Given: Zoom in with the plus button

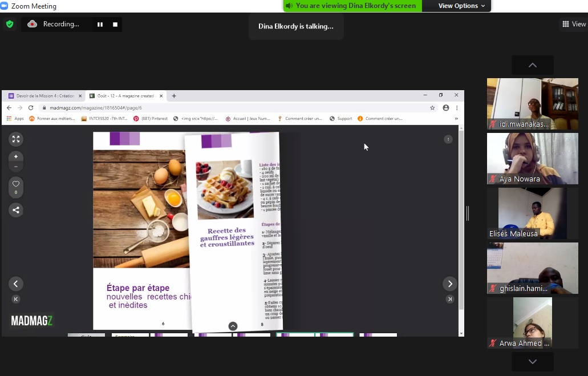Looking at the screenshot, I should 16,156.
